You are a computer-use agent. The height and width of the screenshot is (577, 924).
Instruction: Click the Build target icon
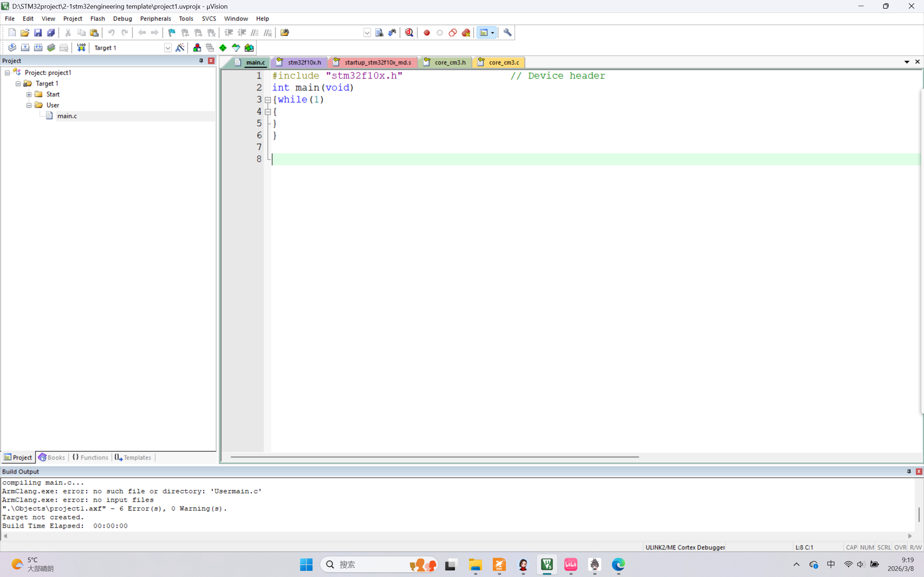tap(25, 48)
